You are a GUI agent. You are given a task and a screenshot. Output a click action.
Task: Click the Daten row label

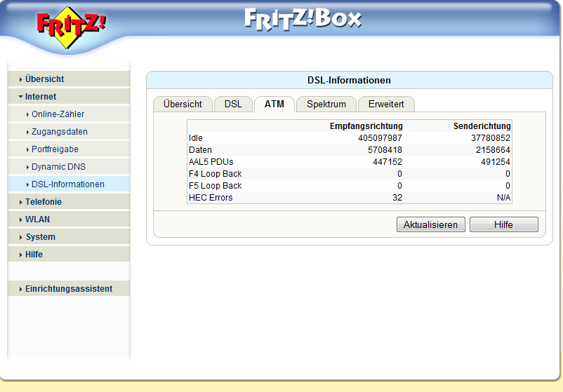pyautogui.click(x=200, y=150)
